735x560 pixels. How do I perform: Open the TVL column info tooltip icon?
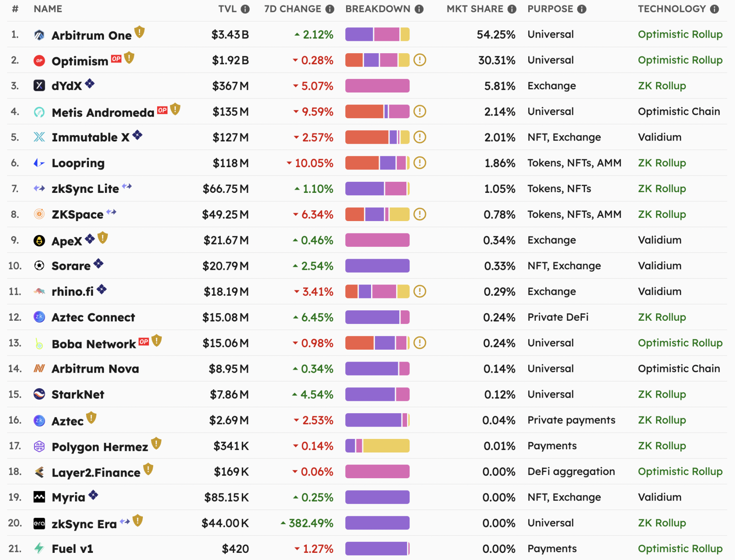tap(246, 9)
